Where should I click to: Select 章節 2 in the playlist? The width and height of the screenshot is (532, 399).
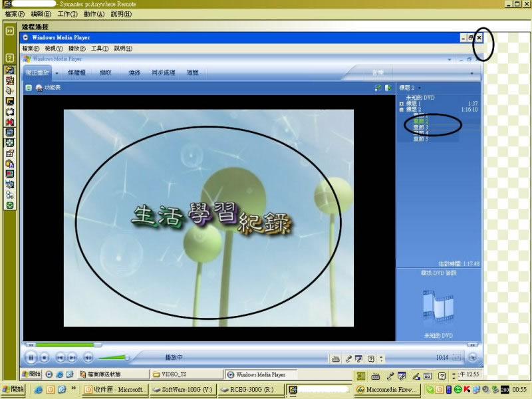(x=421, y=121)
